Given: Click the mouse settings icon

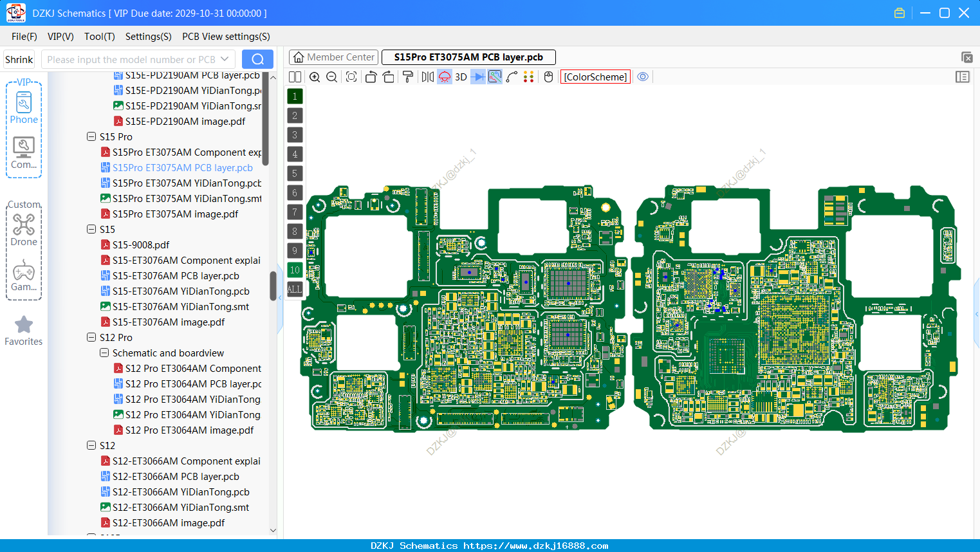Looking at the screenshot, I should pyautogui.click(x=548, y=77).
